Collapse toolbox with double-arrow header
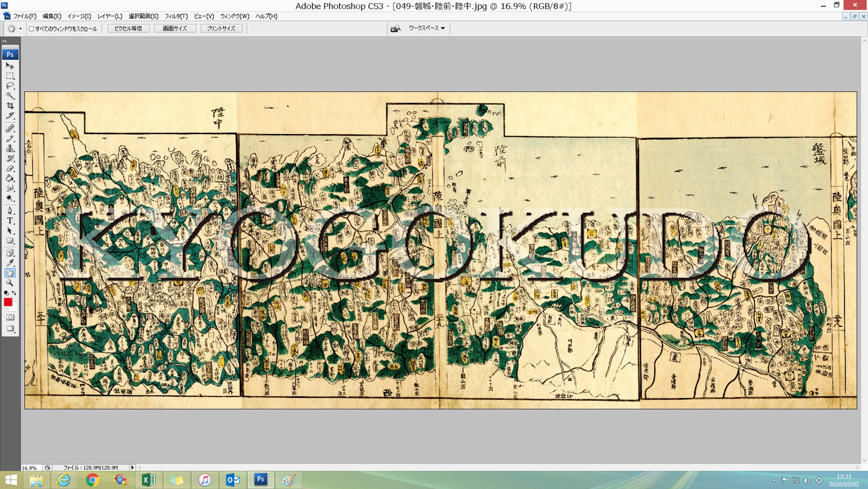Screen dimensions: 868x489 (x=5, y=41)
